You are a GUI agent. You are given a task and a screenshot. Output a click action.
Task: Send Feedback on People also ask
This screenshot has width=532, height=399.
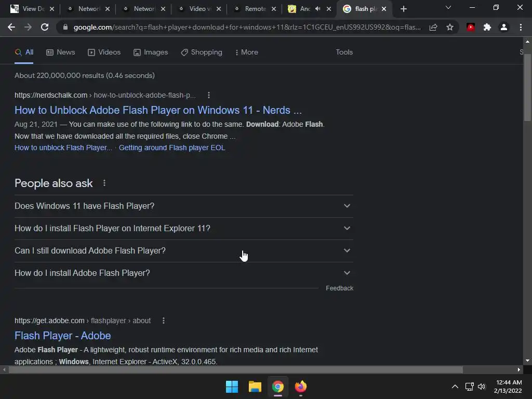coord(339,288)
